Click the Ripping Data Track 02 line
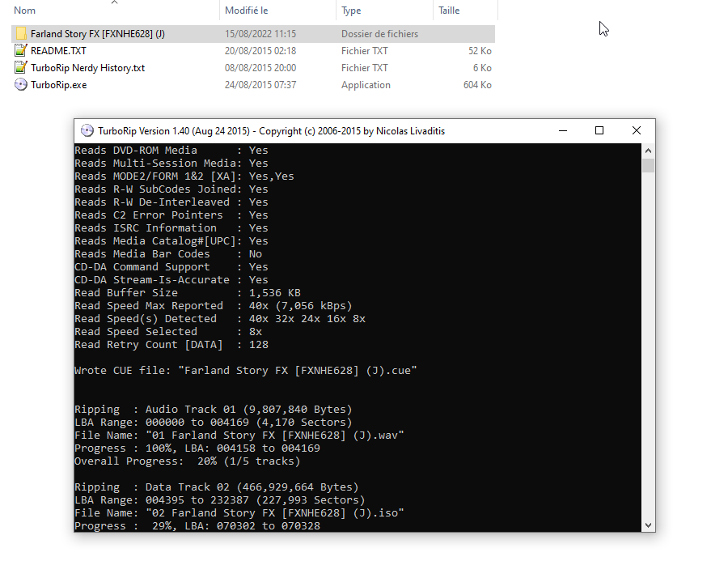 [216, 487]
